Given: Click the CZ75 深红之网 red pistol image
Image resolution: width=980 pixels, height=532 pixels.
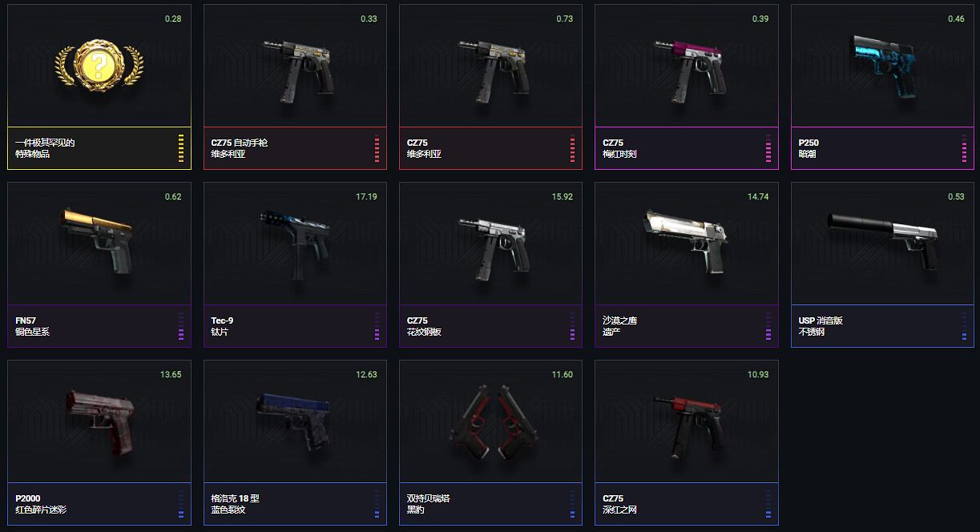Looking at the screenshot, I should [x=686, y=425].
